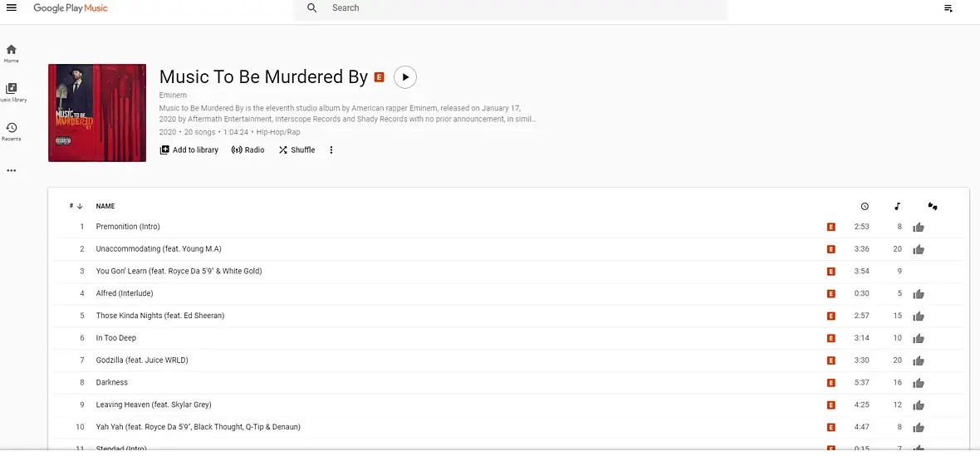The height and width of the screenshot is (461, 980).
Task: Toggle thumbs up on Godzilla
Action: coord(918,361)
